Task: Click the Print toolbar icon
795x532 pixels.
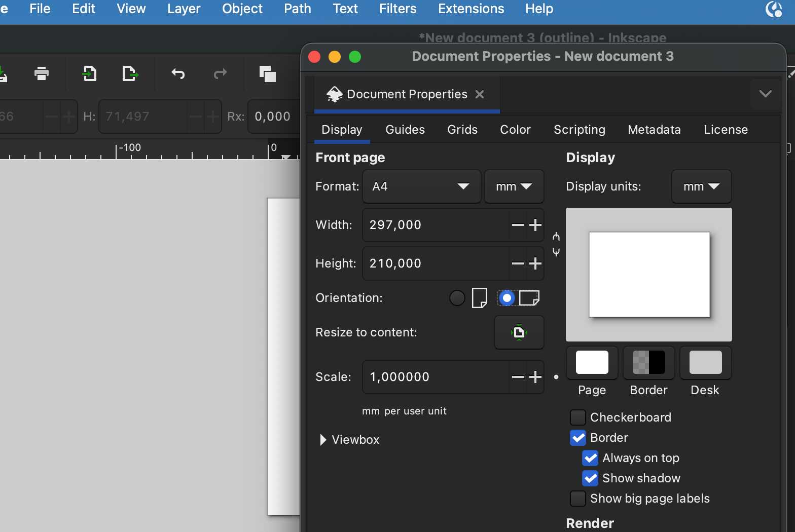Action: point(42,74)
